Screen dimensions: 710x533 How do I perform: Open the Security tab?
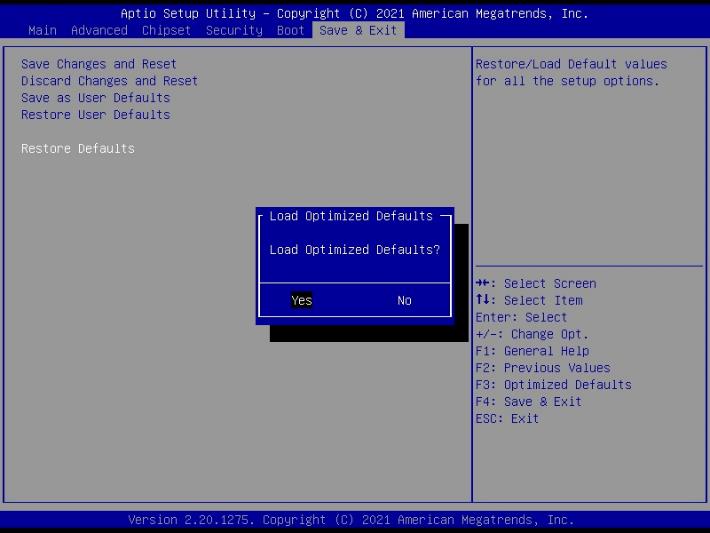point(234,31)
